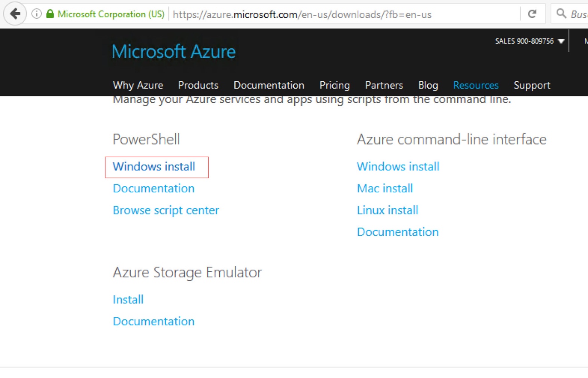The width and height of the screenshot is (588, 378).
Task: Open Browse script center link
Action: pos(166,210)
